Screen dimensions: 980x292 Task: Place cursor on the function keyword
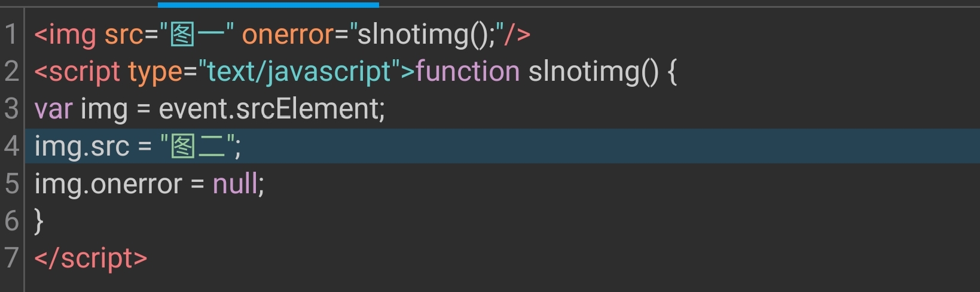pyautogui.click(x=467, y=72)
